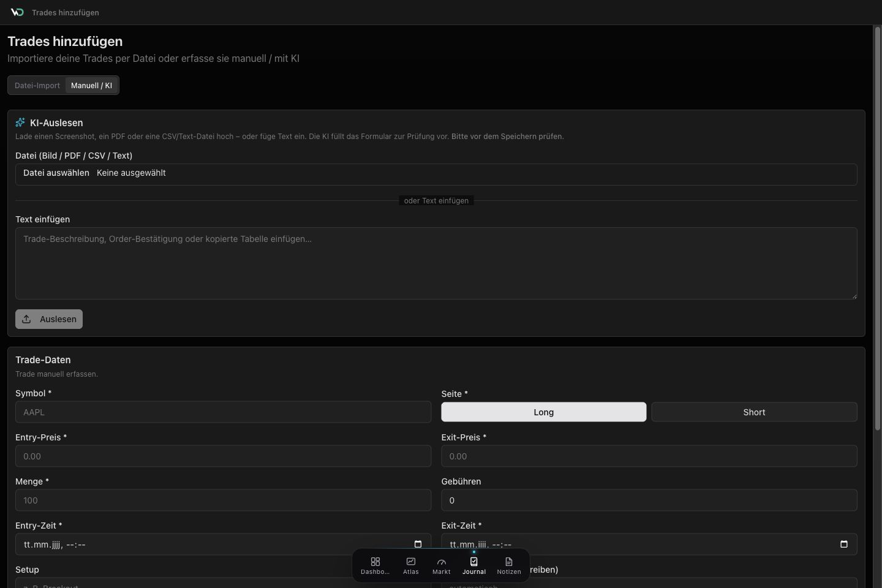Open Journal in the bottom navigation
This screenshot has width=882, height=588.
coord(474,565)
